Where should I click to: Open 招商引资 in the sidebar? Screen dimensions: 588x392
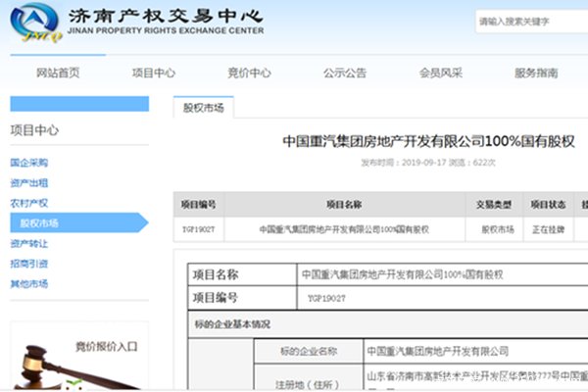[x=29, y=264]
